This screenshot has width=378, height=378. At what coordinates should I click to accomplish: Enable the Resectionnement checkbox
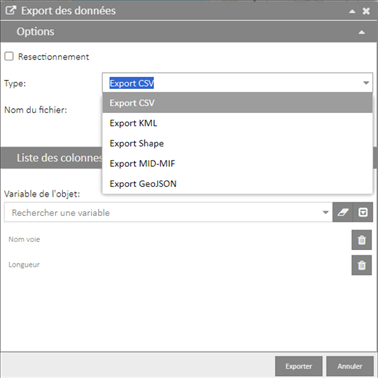click(9, 56)
